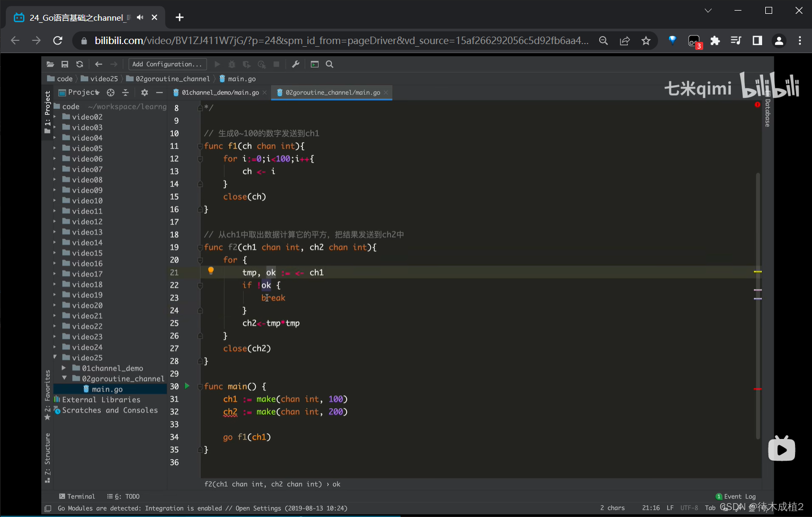Open a new browser tab
The image size is (812, 517).
[179, 18]
